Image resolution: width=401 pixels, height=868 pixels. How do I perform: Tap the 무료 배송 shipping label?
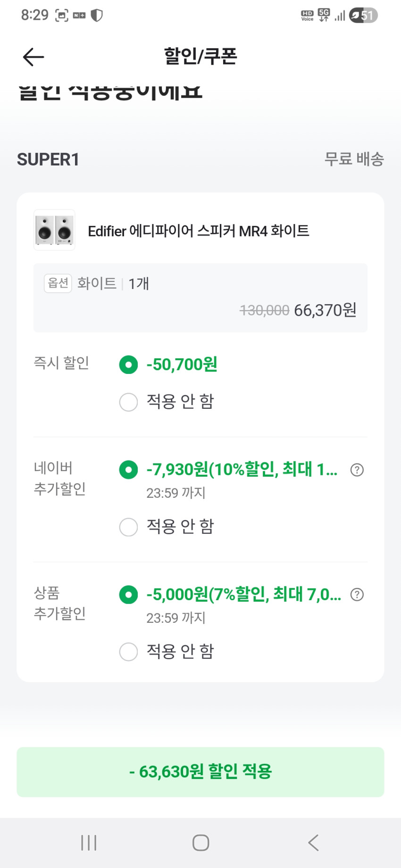[x=354, y=159]
